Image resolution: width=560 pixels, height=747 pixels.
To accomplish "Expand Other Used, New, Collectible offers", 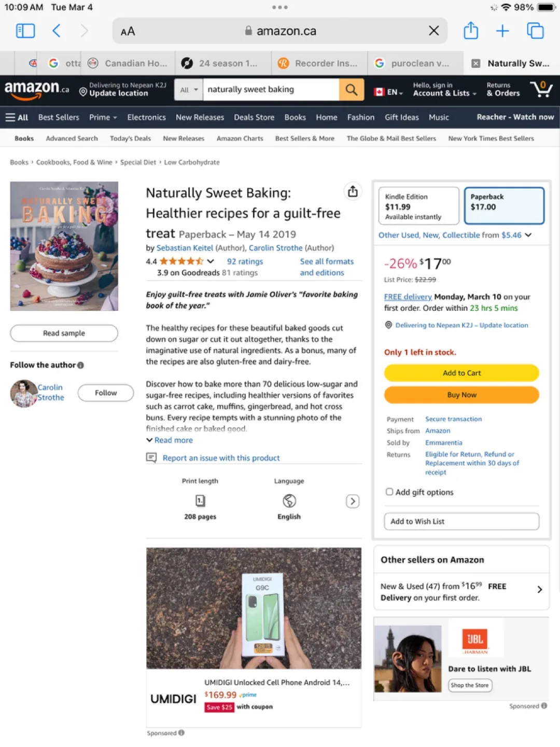I will 528,235.
